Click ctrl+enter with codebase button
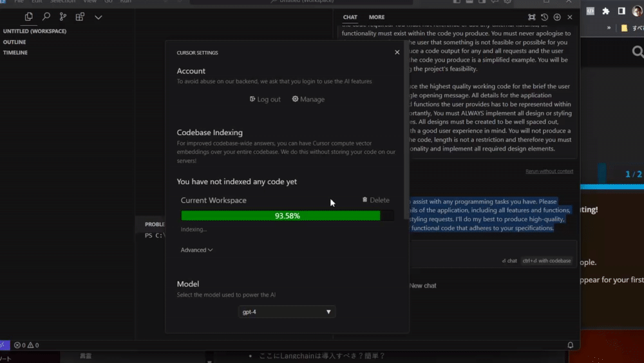Screen dimensions: 644x363 pos(547,261)
